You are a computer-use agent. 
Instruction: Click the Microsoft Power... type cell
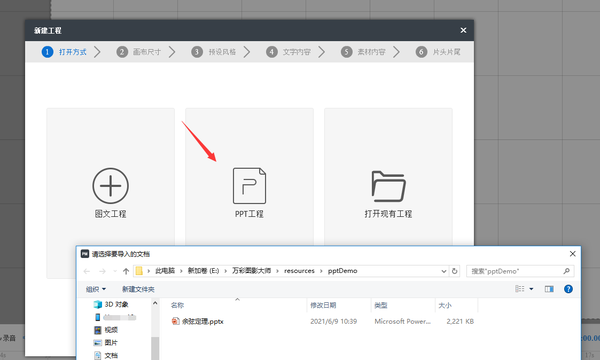pos(403,321)
